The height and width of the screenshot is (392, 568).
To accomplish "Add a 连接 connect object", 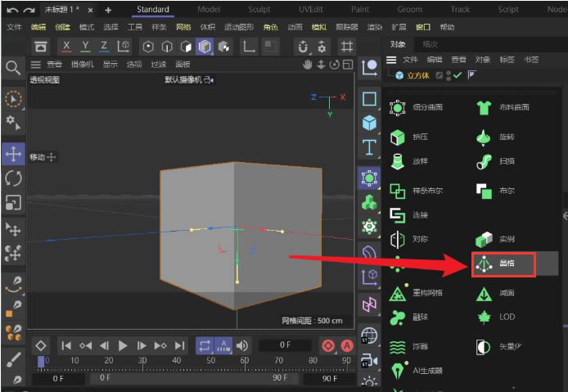I will tap(409, 215).
